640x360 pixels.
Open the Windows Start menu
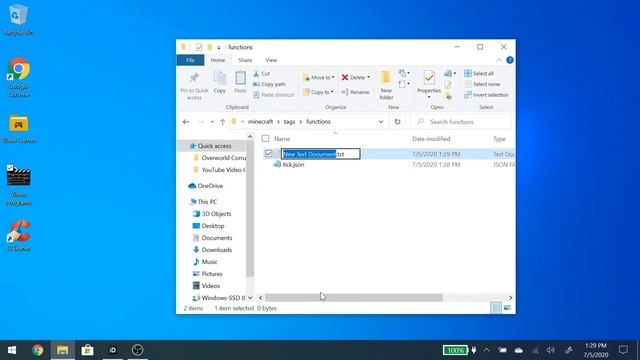[12, 350]
